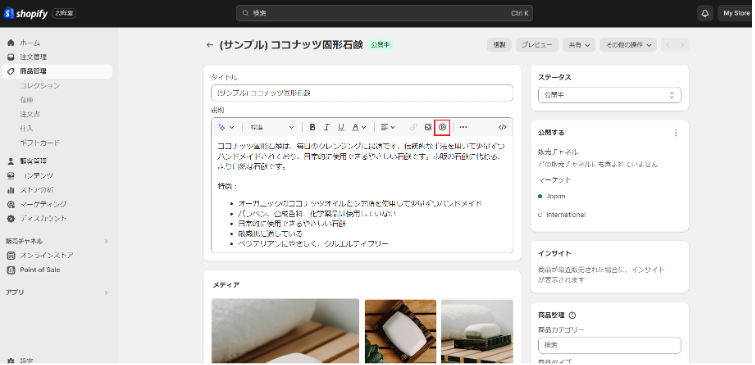Open the three-dot menu in 公開する card

coord(676,133)
